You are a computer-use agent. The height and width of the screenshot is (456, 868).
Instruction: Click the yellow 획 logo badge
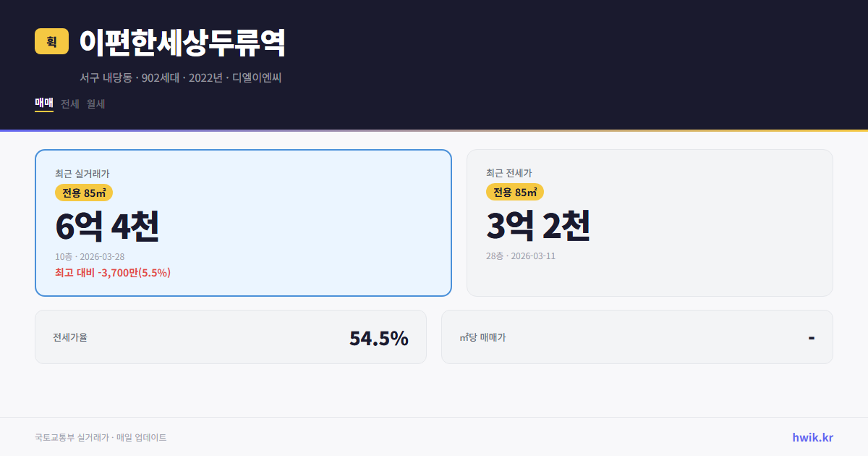48,42
